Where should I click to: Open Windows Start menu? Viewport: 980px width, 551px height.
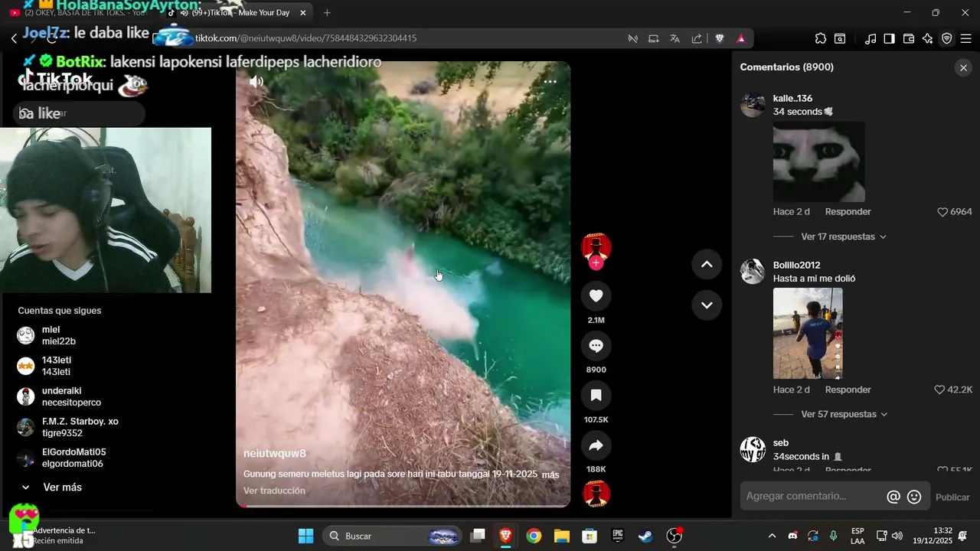click(305, 536)
